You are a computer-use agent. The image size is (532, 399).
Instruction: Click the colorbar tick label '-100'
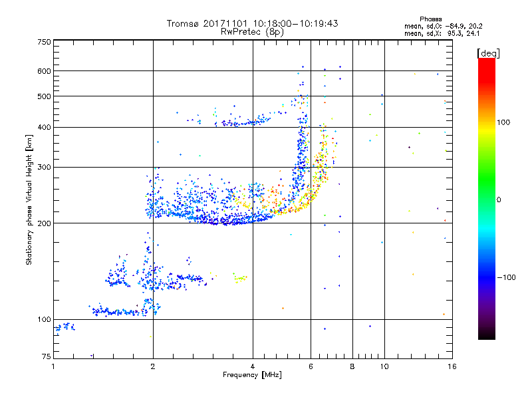click(506, 277)
